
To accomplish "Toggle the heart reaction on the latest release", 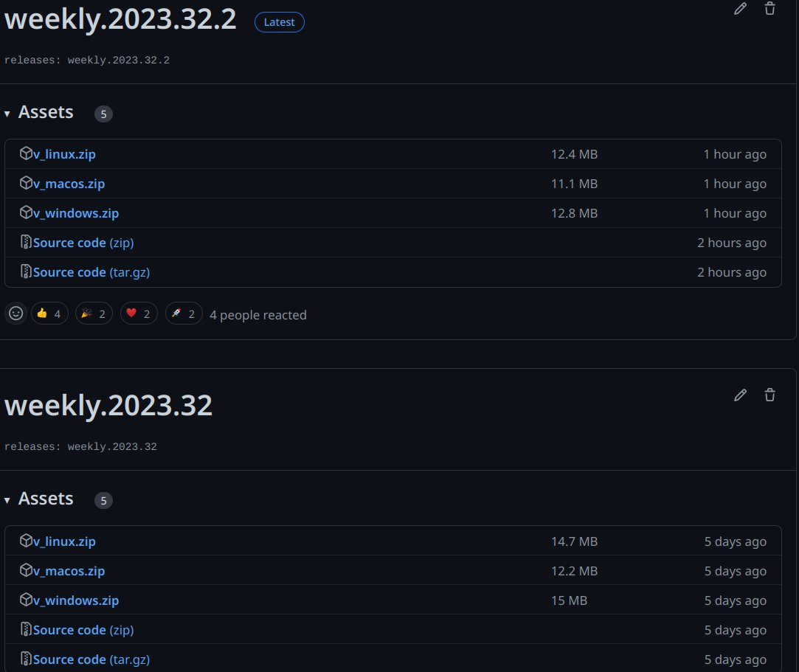I will (139, 313).
